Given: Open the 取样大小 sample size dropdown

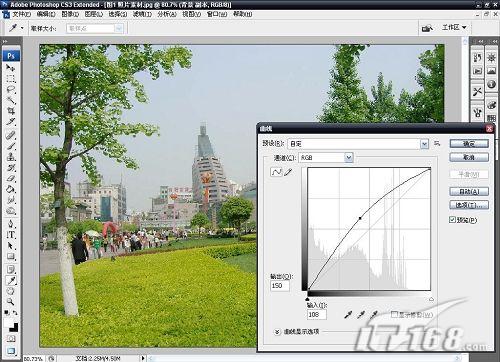Looking at the screenshot, I should coord(95,29).
